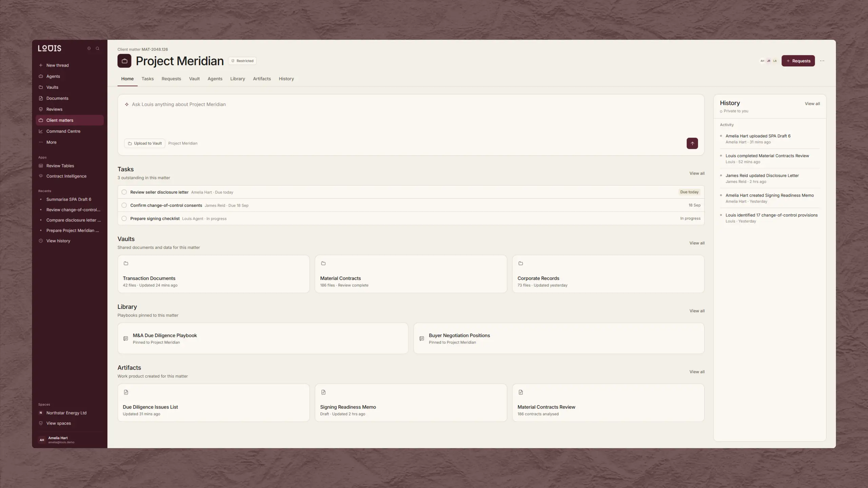Click View all for Library section

point(697,311)
